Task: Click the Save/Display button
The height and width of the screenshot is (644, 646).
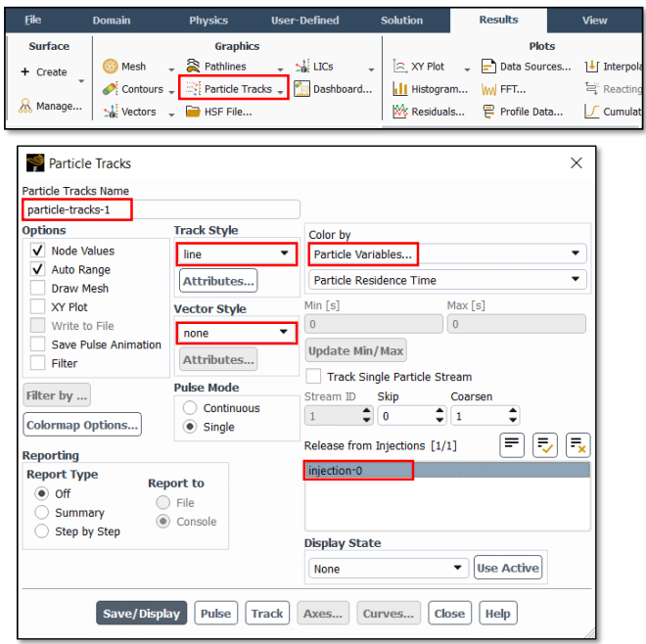Action: click(141, 613)
